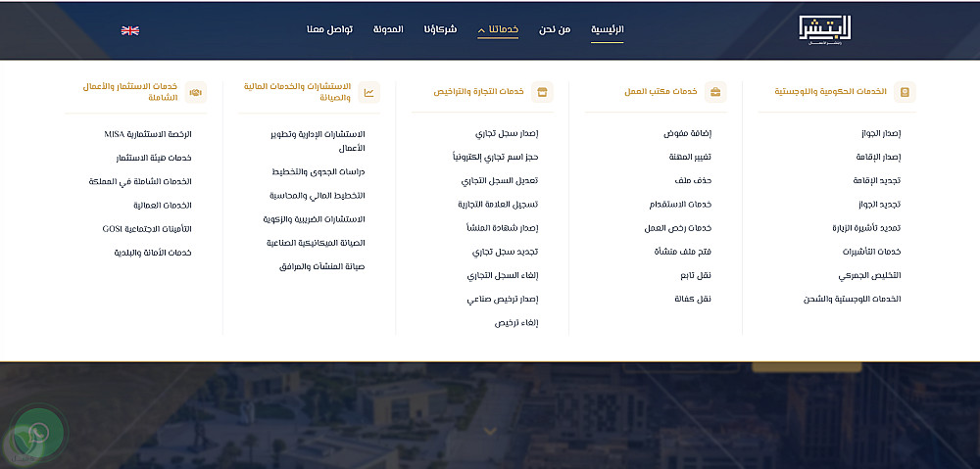Click the المدونة blog menu item

pyautogui.click(x=388, y=29)
